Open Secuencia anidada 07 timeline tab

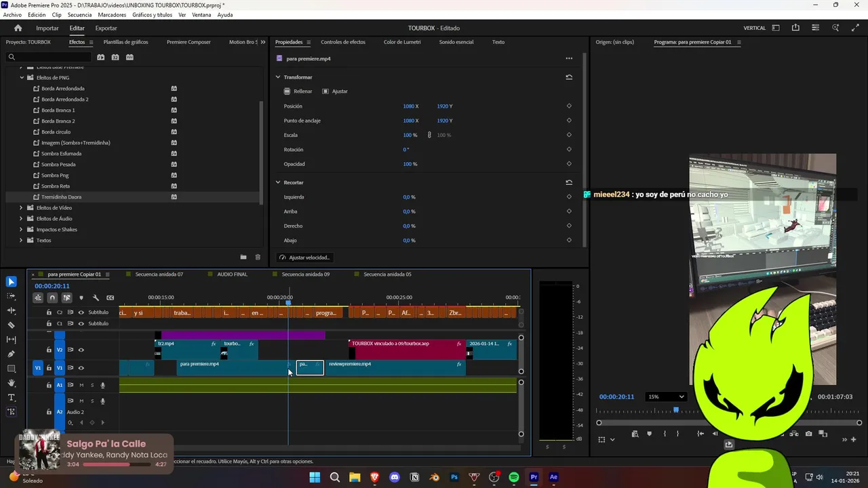point(159,274)
